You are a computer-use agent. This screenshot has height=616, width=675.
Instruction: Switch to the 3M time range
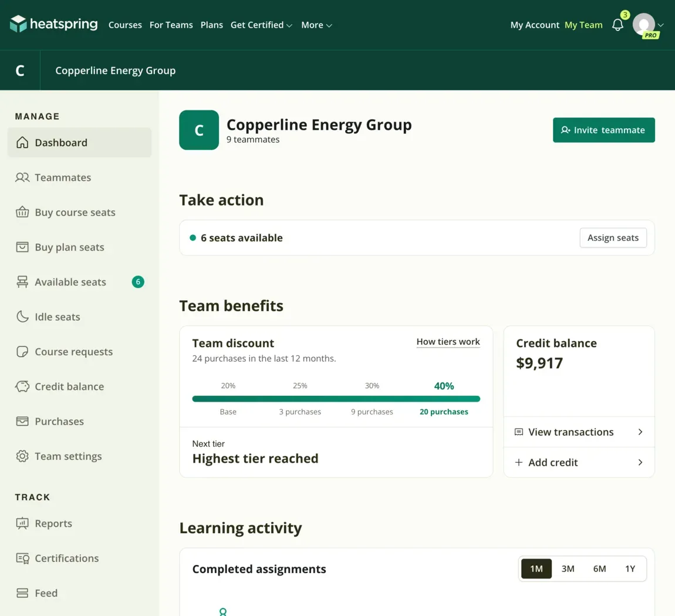pos(568,569)
